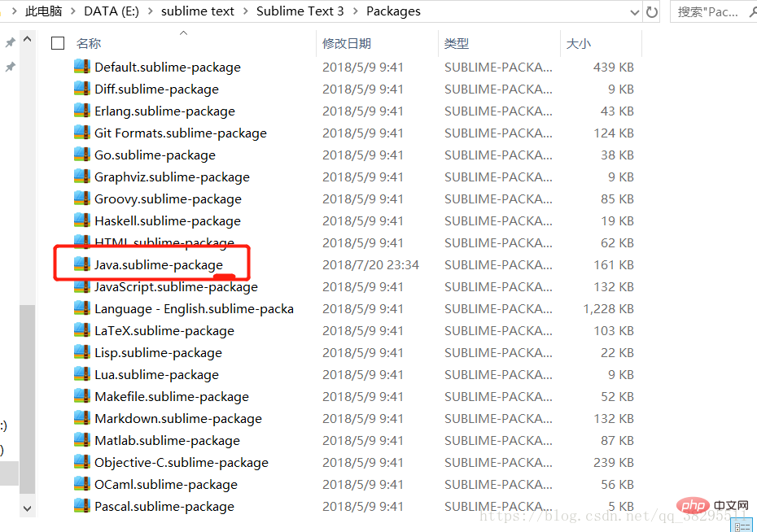Expand the chevron after Sublime Text 3 in breadcrumb
This screenshot has height=532, width=757.
click(356, 11)
